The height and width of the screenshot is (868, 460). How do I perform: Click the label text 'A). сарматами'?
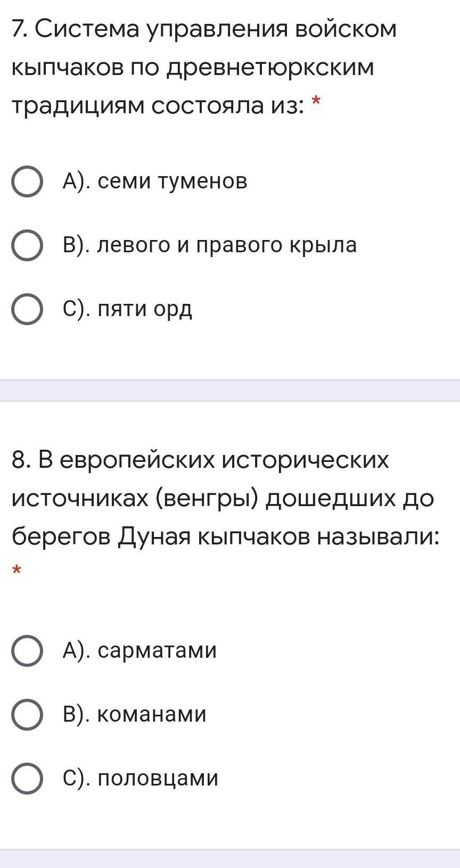pos(139,651)
